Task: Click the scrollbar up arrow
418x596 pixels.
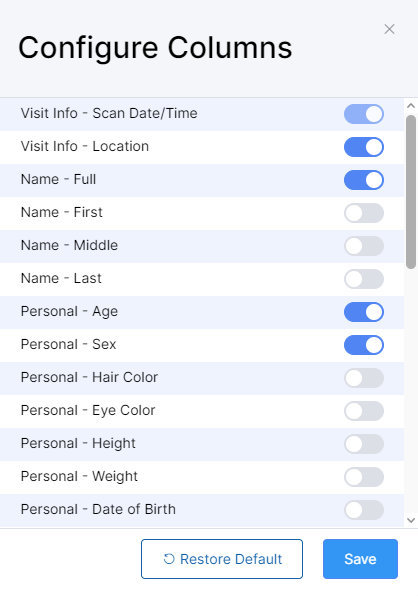Action: click(411, 106)
